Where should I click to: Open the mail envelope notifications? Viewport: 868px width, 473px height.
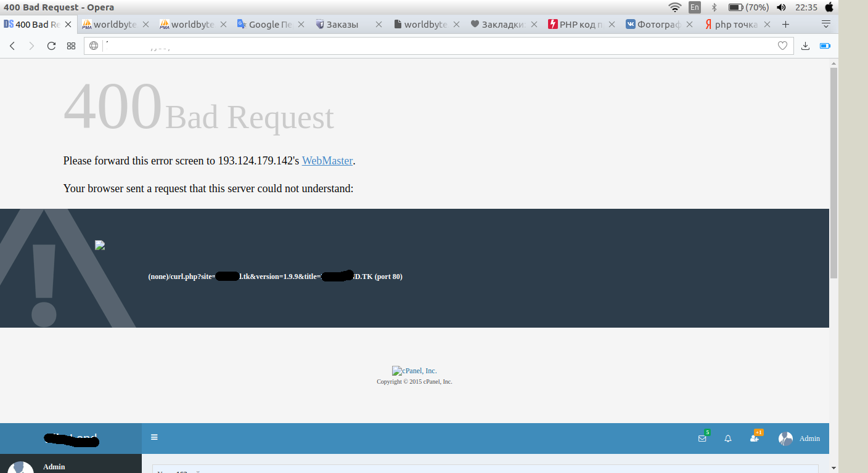tap(702, 439)
